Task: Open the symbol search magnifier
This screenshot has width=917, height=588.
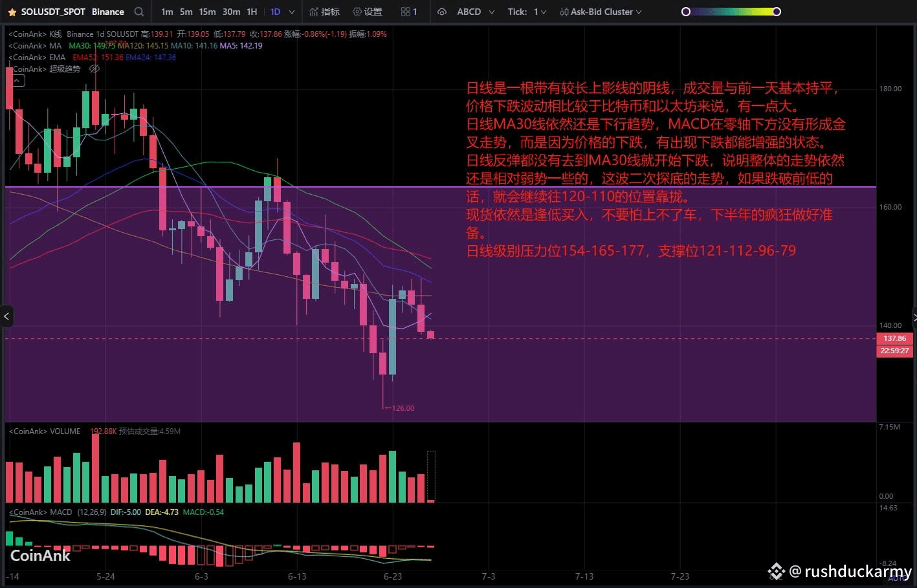Action: [139, 12]
